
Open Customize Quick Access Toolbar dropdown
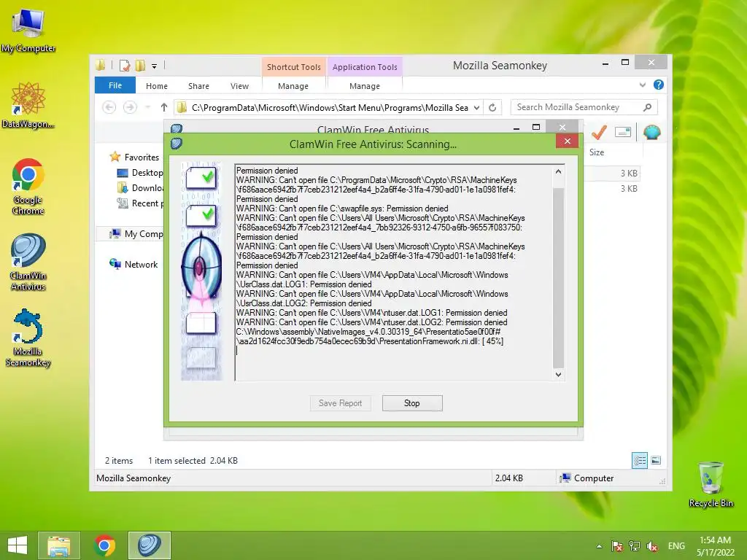155,66
